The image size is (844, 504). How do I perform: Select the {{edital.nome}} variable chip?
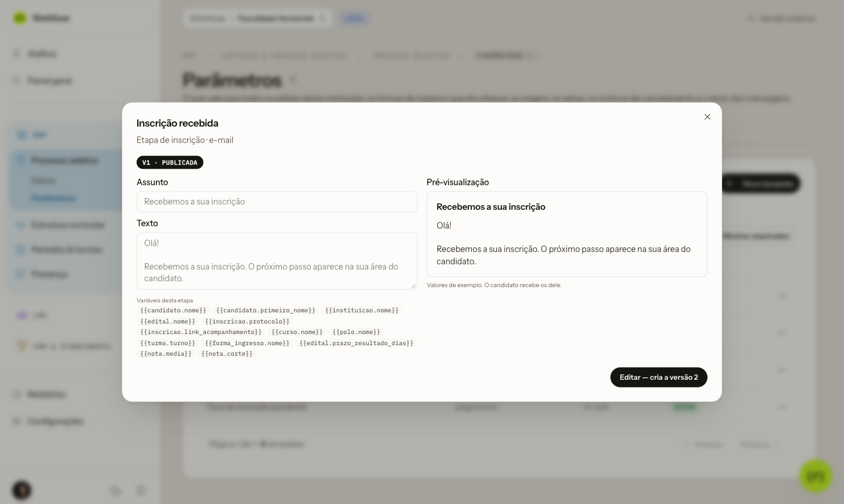pyautogui.click(x=168, y=322)
